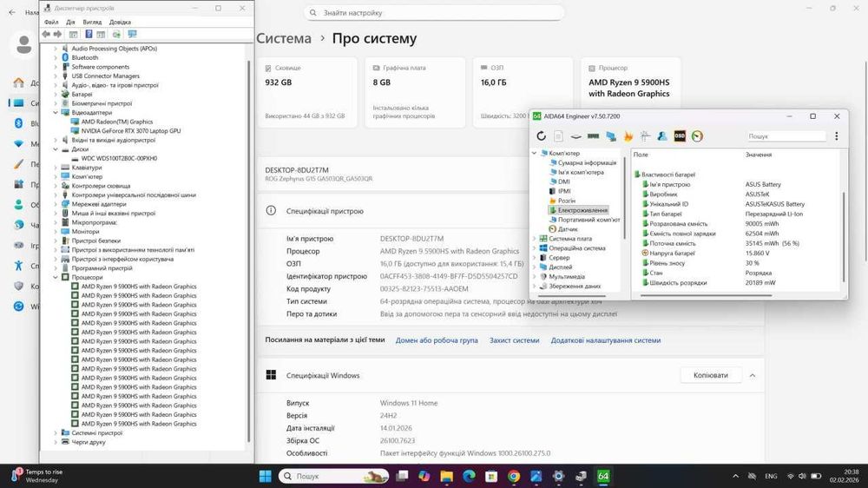
Task: Click the Settings back arrow
Action: [12, 12]
